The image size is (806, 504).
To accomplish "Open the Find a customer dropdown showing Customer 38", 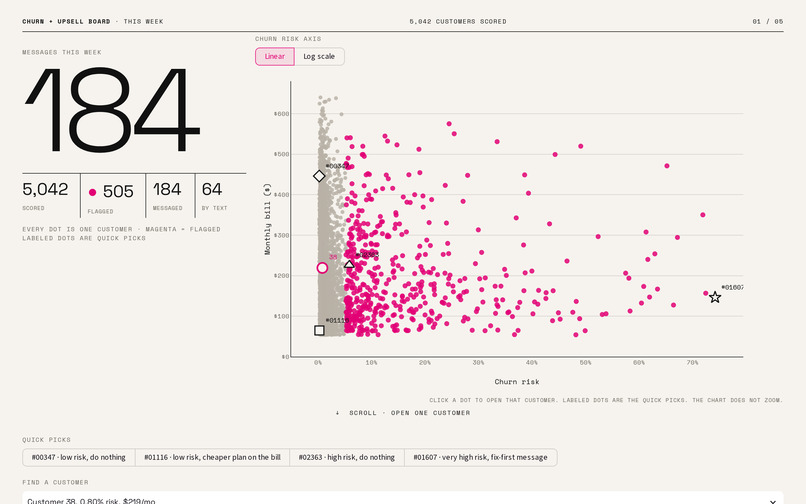I will (x=402, y=498).
